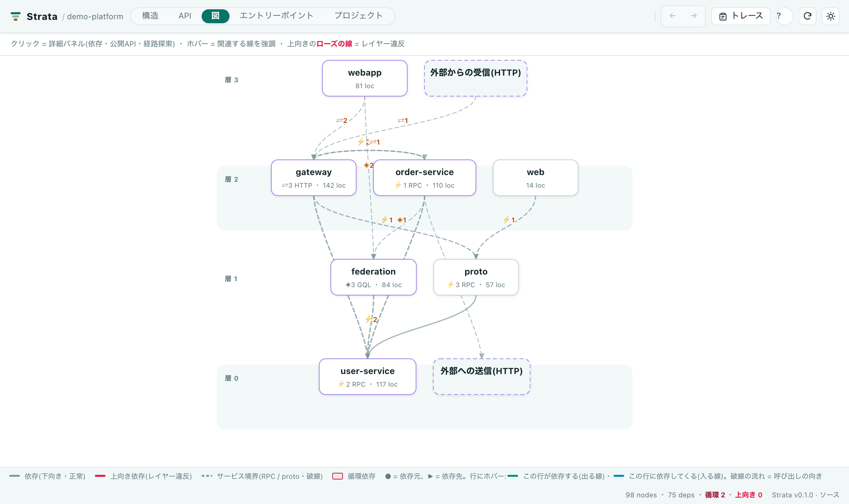Screen dimensions: 849x504
Task: Click the ⚡1 RPC badge beside ◈1
Action: click(x=387, y=220)
